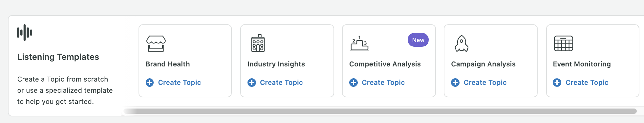Screen dimensions: 644x123
Task: Click the plus icon under Event Monitoring
Action: pos(557,83)
